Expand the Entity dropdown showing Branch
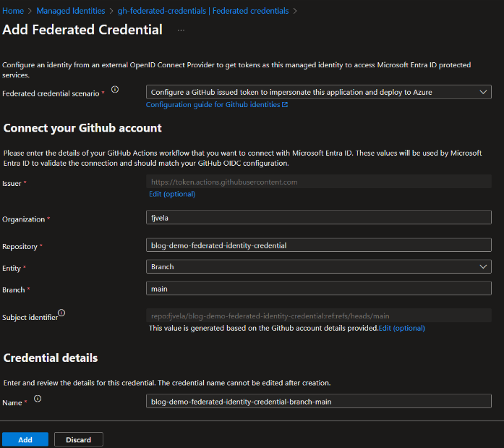 [x=319, y=266]
